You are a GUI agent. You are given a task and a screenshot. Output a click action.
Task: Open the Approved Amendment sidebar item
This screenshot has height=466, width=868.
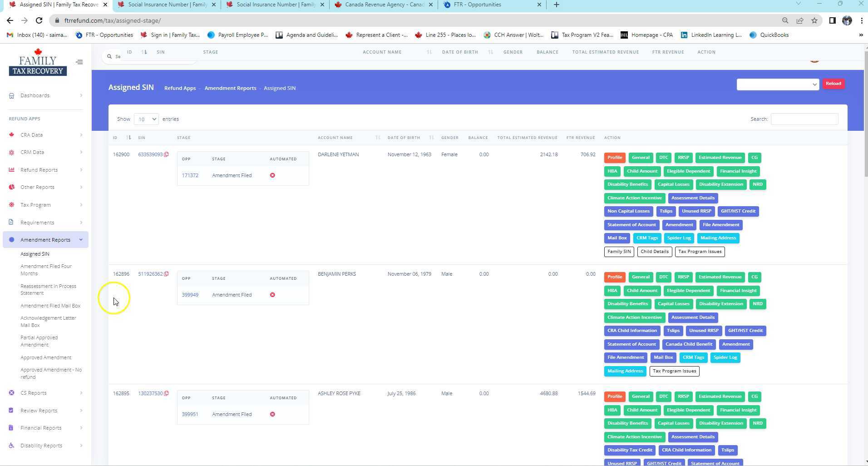coord(46,357)
